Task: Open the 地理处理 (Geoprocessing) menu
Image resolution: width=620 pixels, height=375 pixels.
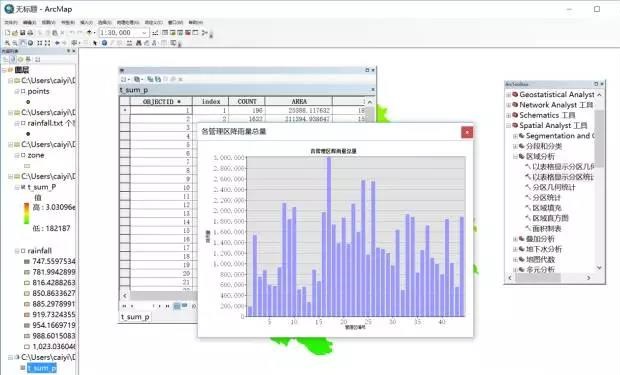Action: tap(128, 23)
